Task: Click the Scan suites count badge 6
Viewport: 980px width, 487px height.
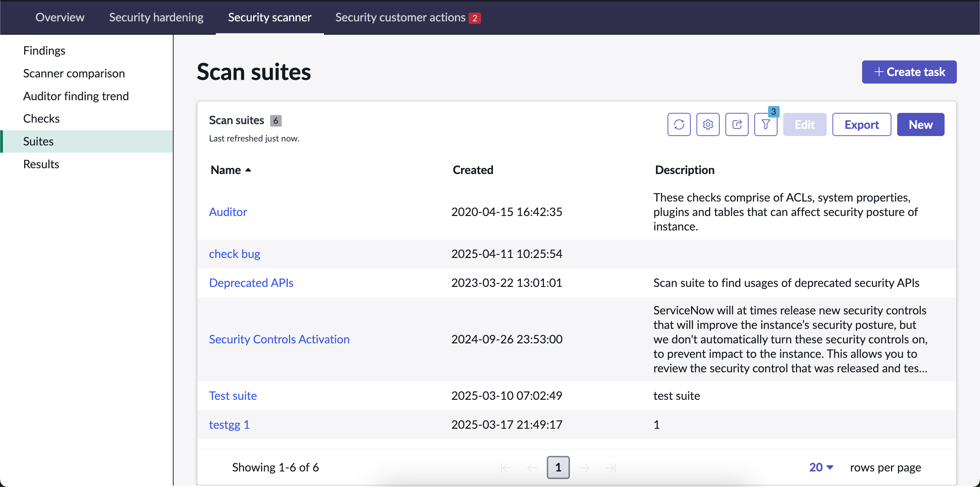Action: [276, 121]
